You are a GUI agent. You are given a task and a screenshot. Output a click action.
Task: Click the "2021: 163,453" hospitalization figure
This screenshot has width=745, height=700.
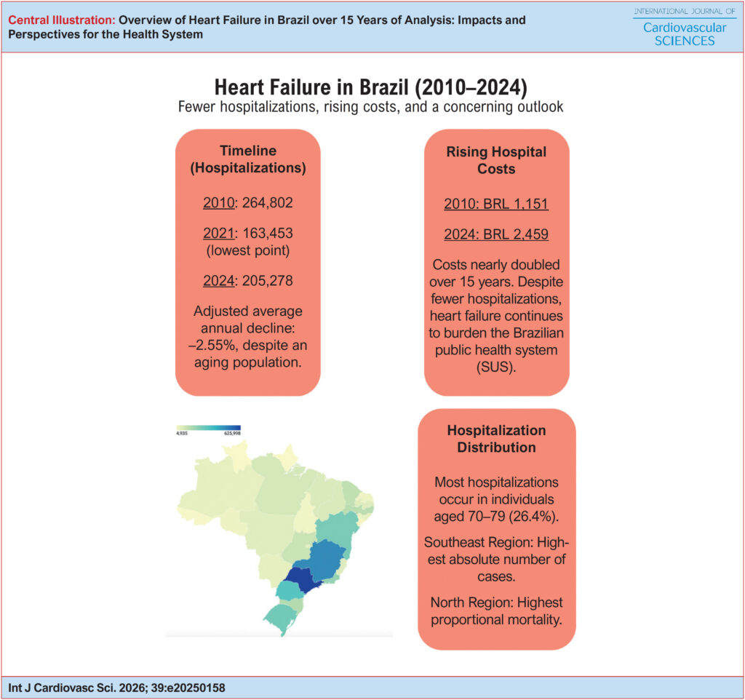[x=248, y=234]
